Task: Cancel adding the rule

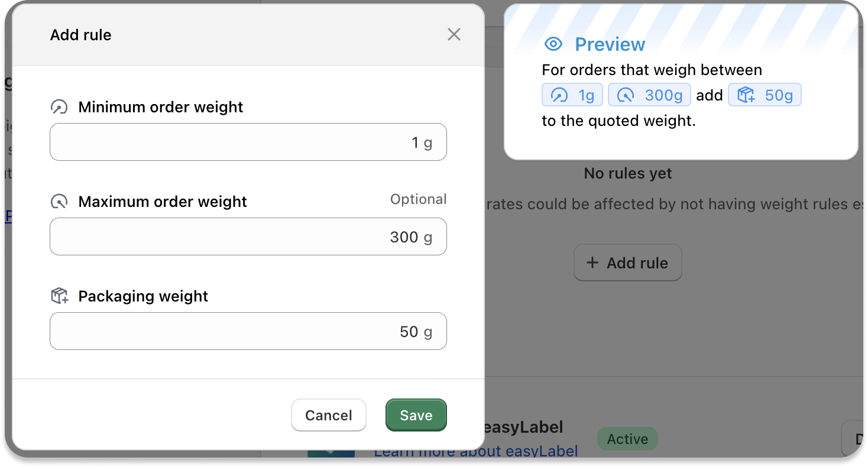Action: tap(329, 415)
